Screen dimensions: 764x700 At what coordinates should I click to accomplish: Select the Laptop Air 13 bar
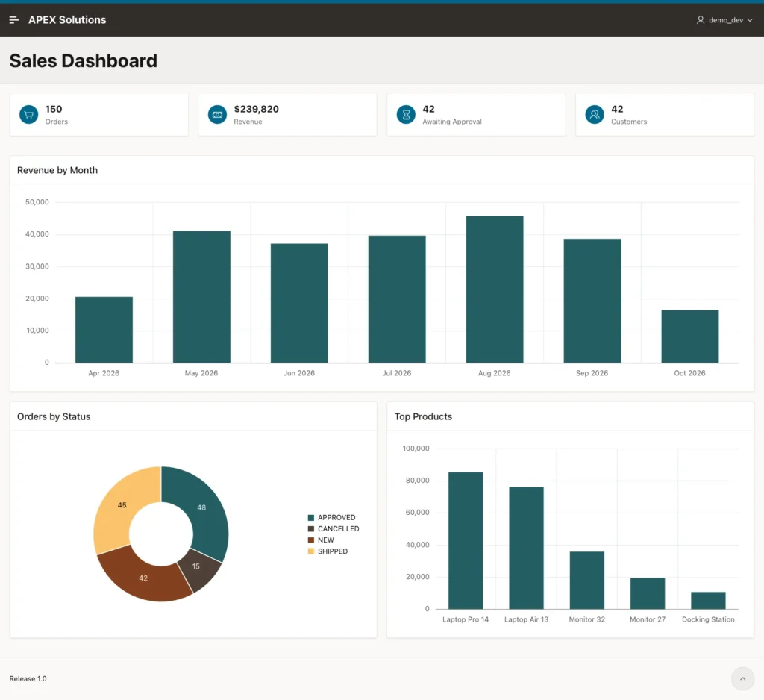pyautogui.click(x=526, y=548)
